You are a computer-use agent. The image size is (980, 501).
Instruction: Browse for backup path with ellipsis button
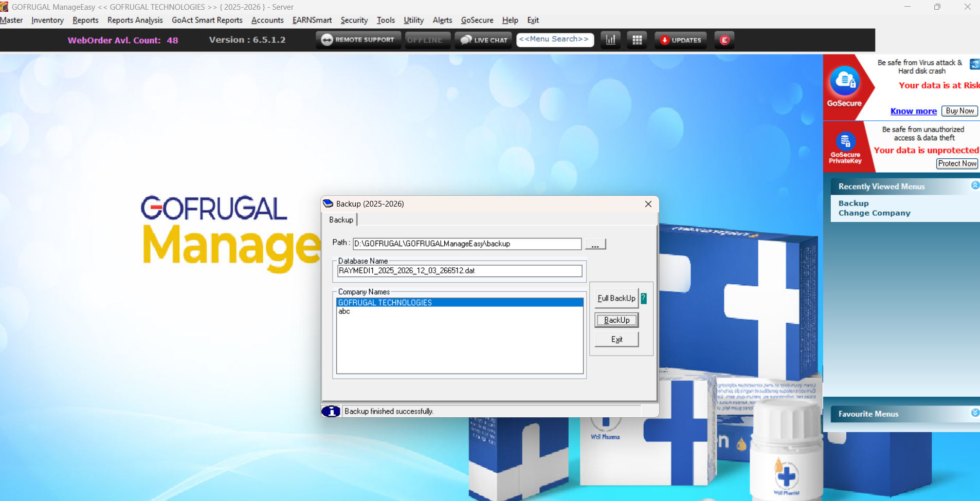pyautogui.click(x=595, y=244)
